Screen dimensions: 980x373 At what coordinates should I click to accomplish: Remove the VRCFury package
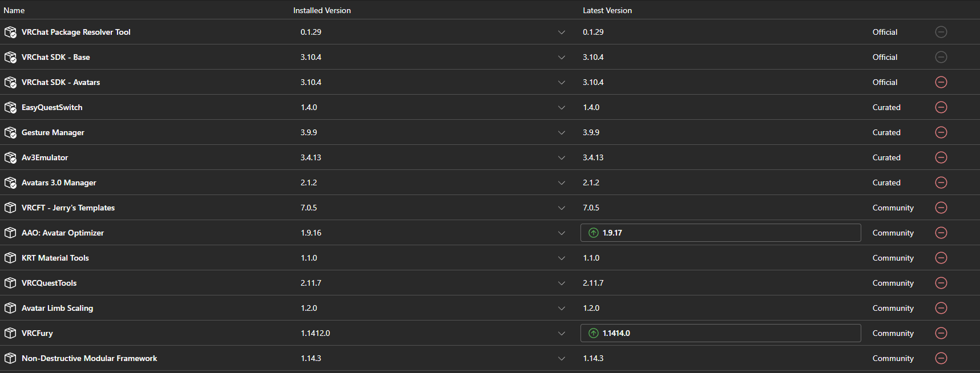pos(941,333)
